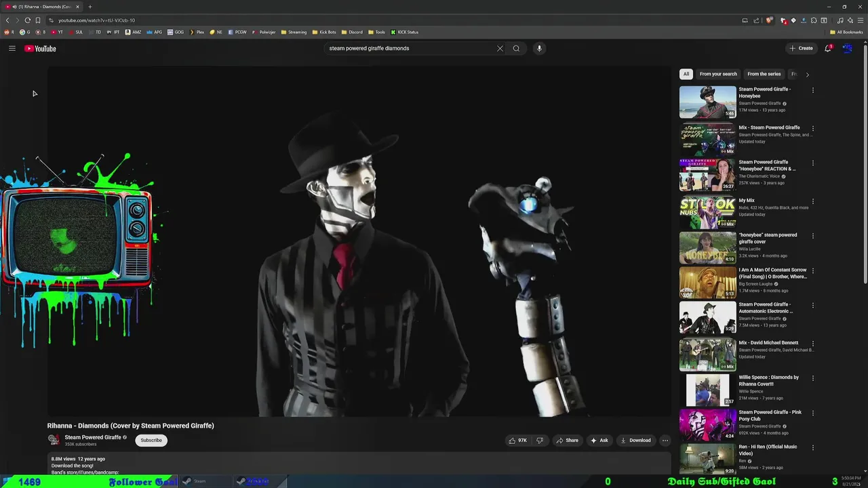Image resolution: width=868 pixels, height=488 pixels.
Task: Click the page vertical scrollbar
Action: pos(865,163)
